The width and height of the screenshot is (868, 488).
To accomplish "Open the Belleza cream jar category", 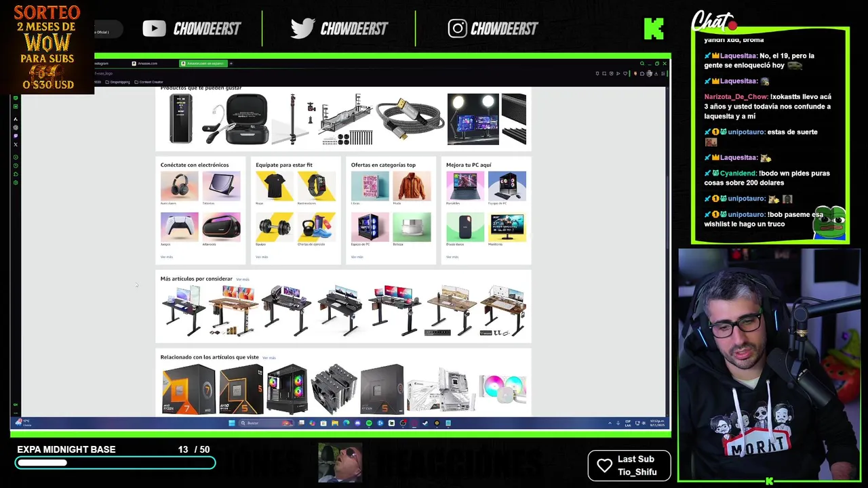I will coord(412,227).
